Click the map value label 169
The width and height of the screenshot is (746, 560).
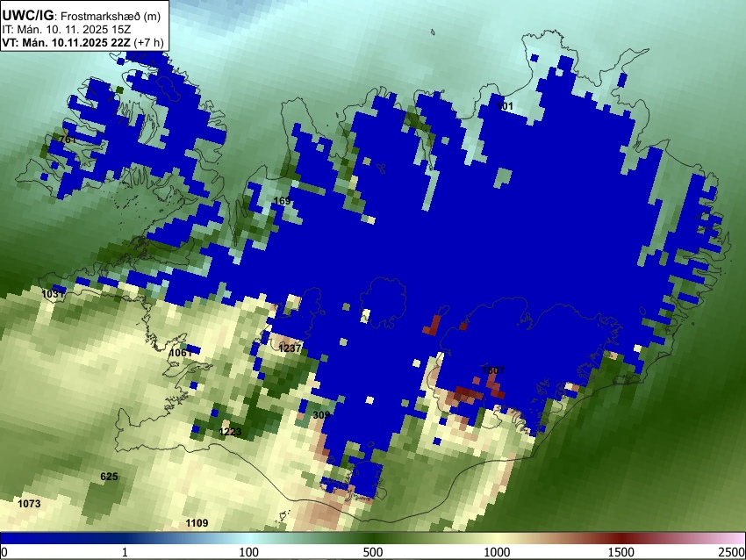(x=282, y=201)
